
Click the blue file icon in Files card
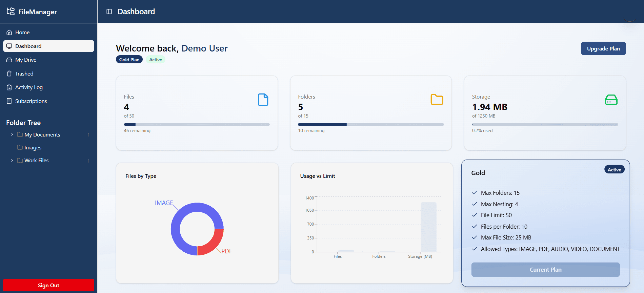[263, 100]
